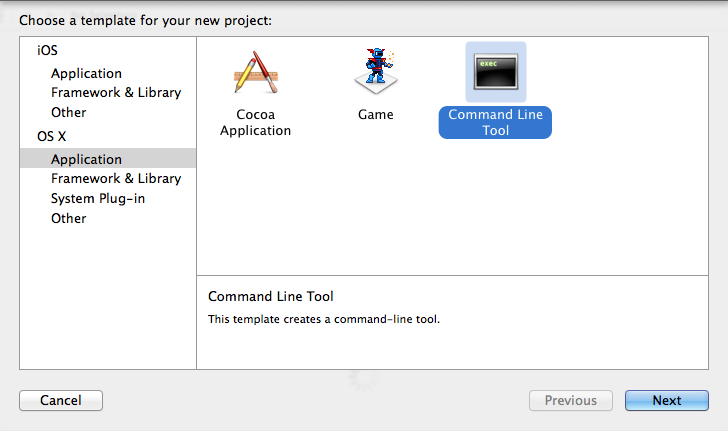Image resolution: width=728 pixels, height=431 pixels.
Task: Choose Framework & Library under iOS
Action: click(x=116, y=92)
